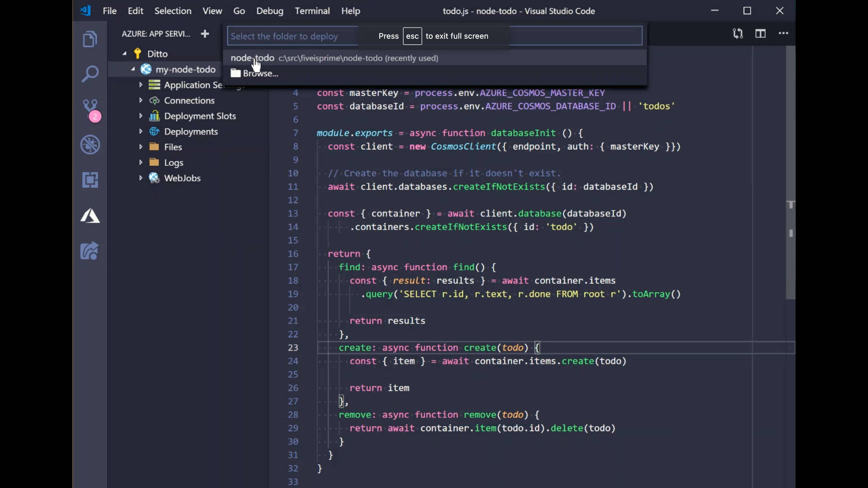Choose Browse... to pick a folder
Viewport: 868px width, 488px height.
260,73
